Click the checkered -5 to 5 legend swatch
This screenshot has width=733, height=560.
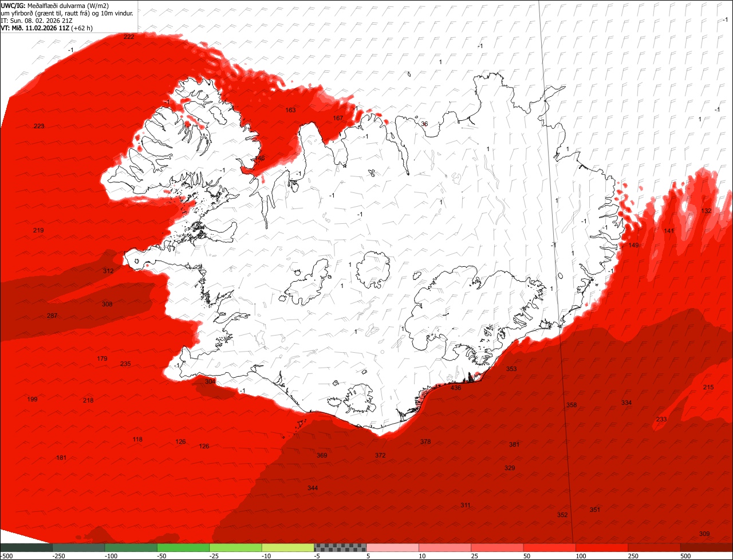340,547
